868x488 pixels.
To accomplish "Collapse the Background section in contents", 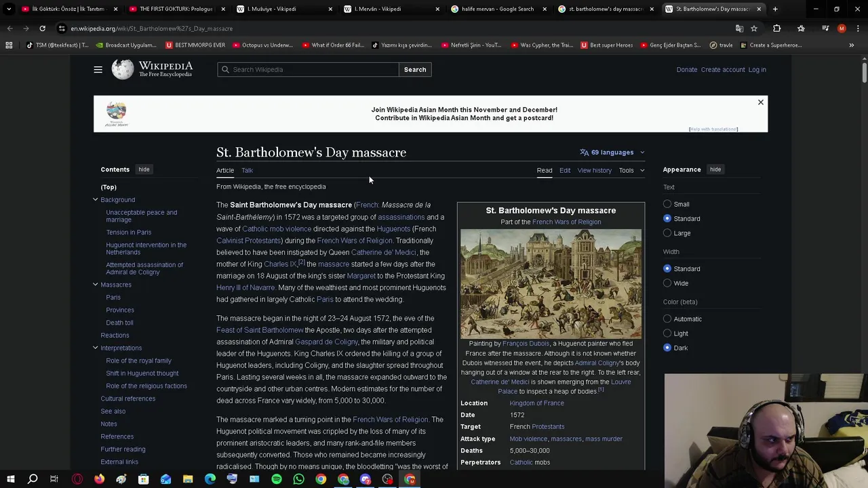I will (x=95, y=199).
